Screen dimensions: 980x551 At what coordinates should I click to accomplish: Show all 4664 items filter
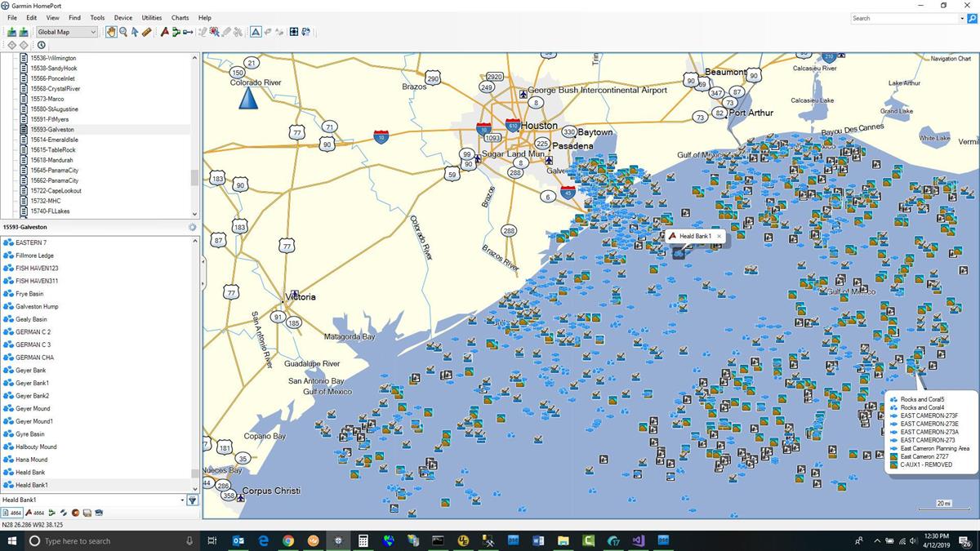[x=11, y=513]
